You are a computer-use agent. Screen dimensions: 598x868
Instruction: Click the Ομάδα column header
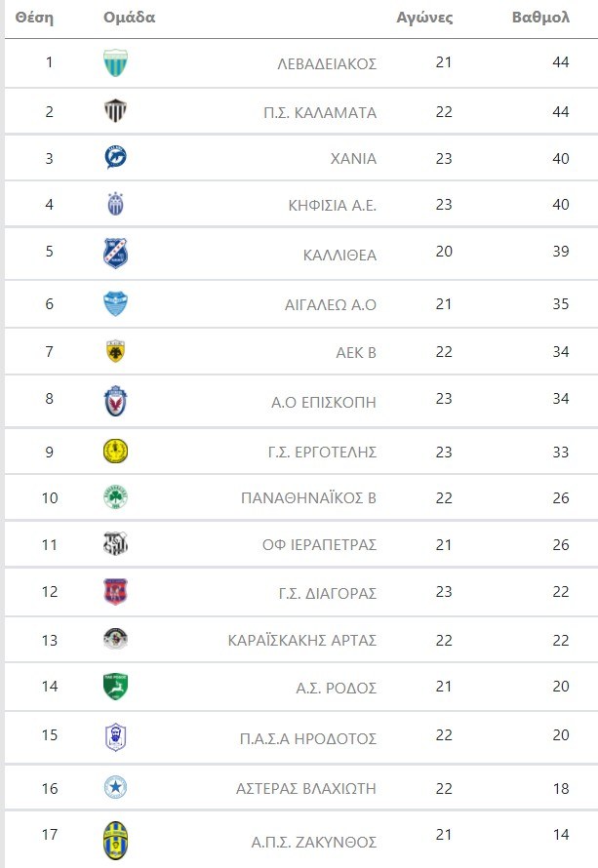coord(129,18)
